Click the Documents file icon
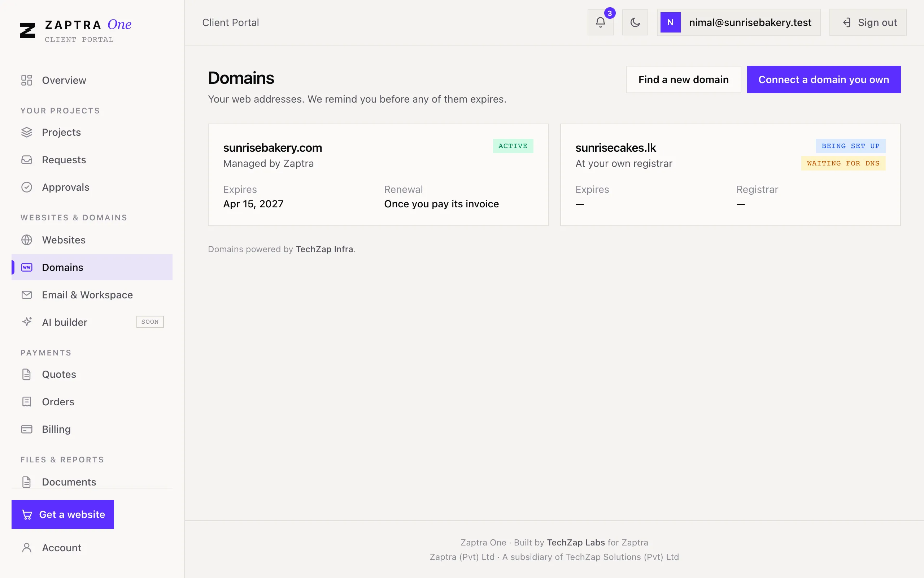This screenshot has width=924, height=578. [x=27, y=482]
